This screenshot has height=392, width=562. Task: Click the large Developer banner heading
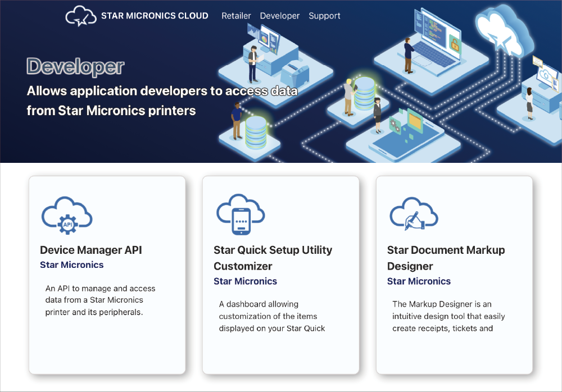[x=75, y=66]
